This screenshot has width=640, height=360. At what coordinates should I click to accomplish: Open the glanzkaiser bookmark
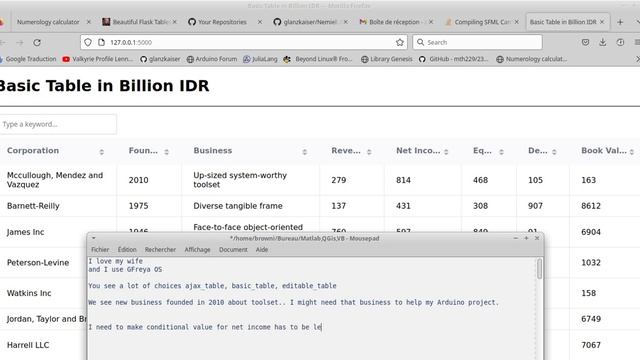tap(160, 59)
